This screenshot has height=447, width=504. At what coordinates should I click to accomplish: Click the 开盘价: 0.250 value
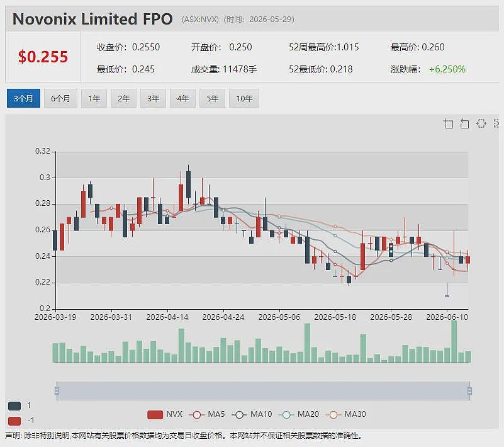pyautogui.click(x=221, y=47)
